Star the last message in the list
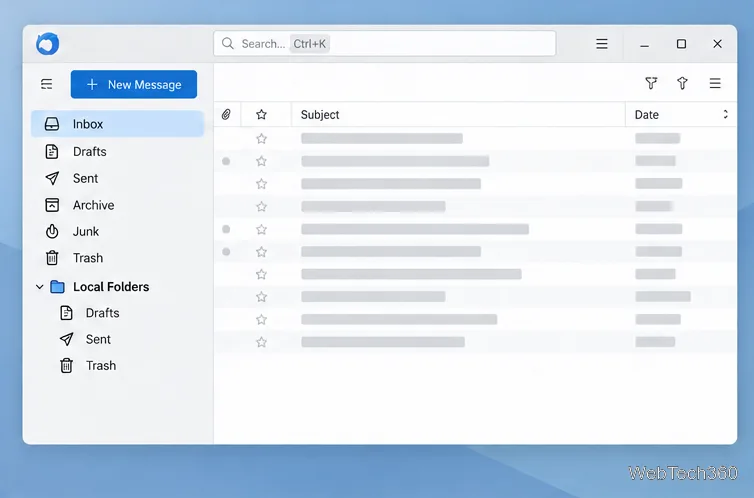754x498 pixels. (261, 342)
